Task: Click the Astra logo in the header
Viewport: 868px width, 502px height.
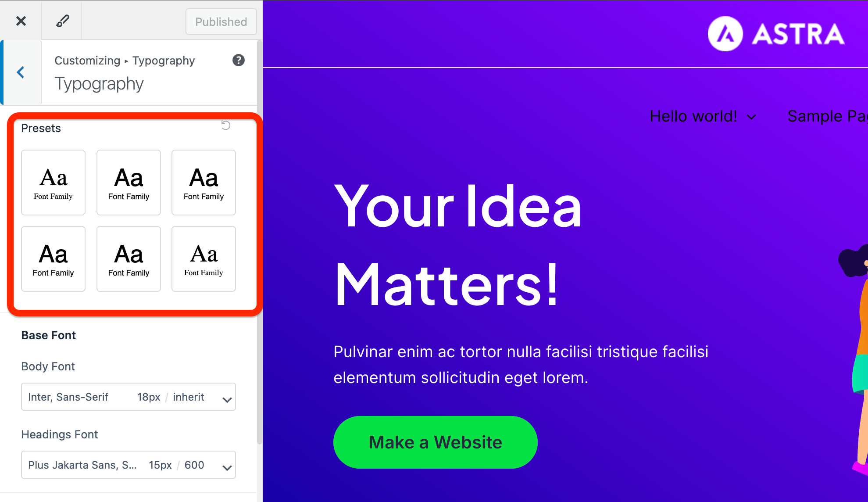Action: coord(776,34)
